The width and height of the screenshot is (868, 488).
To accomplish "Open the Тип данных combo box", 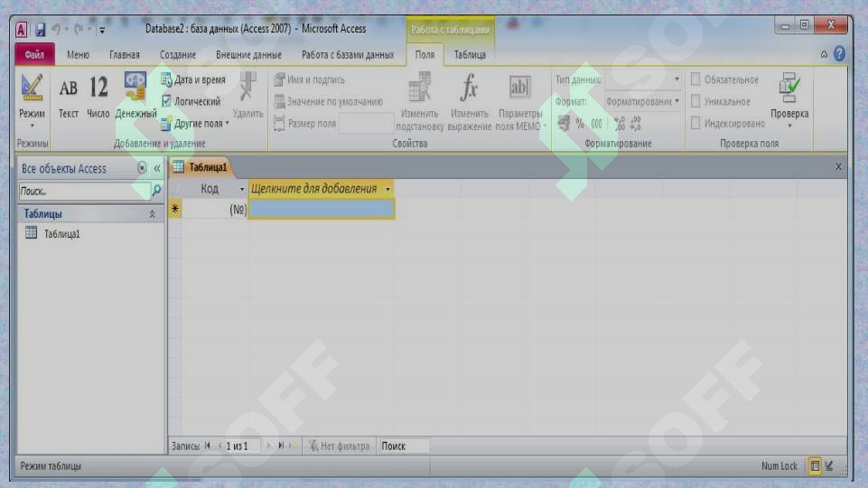I will (643, 80).
